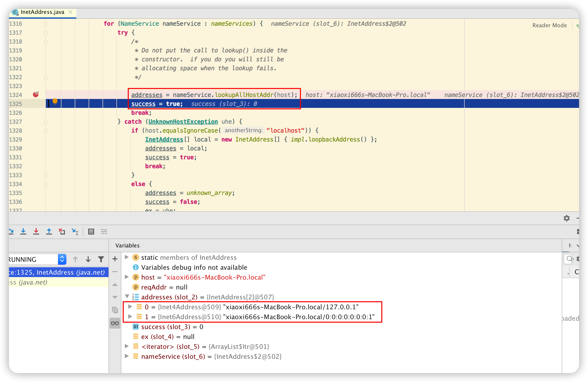Select the frame at line 1325 InetAddress
This screenshot has width=588, height=382.
57,272
